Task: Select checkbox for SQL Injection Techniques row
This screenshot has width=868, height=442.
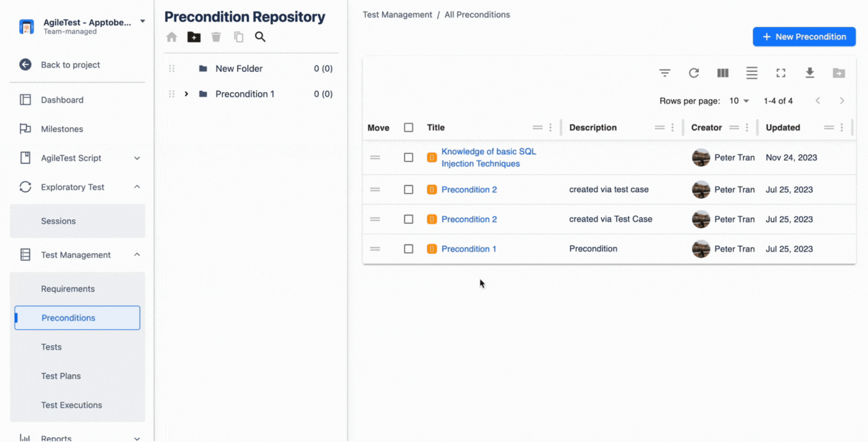Action: pyautogui.click(x=409, y=158)
